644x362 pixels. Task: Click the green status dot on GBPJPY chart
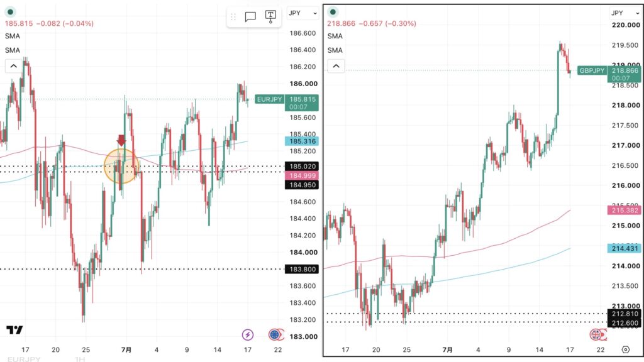click(x=333, y=12)
